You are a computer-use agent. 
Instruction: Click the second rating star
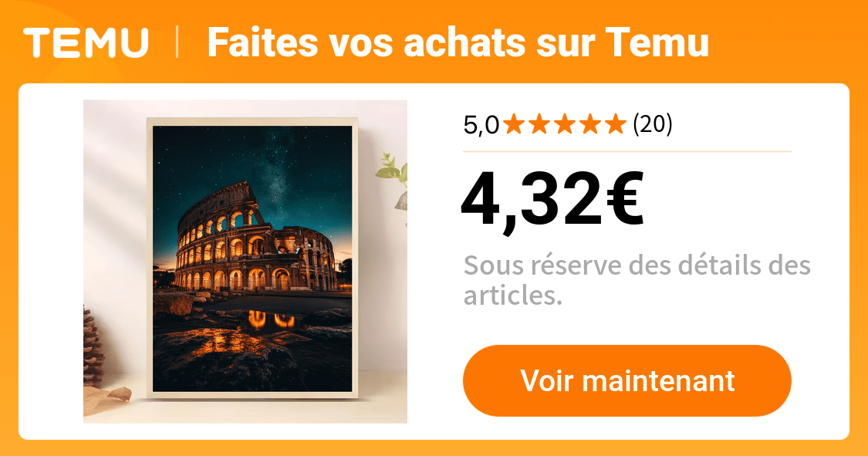click(x=539, y=124)
